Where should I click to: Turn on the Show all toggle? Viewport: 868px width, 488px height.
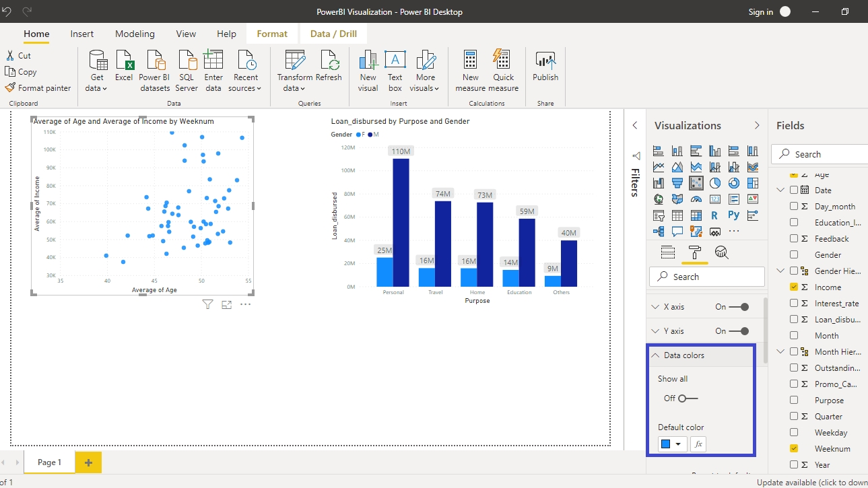point(687,398)
